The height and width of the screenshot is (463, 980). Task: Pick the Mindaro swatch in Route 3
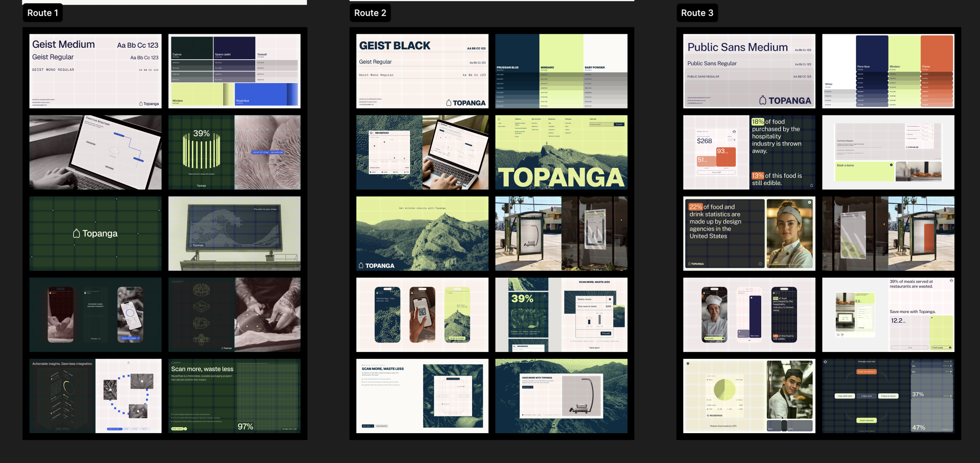pos(904,53)
